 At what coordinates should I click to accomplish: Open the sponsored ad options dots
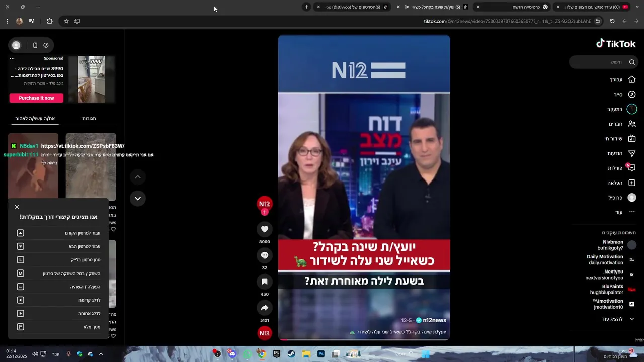pos(12,58)
